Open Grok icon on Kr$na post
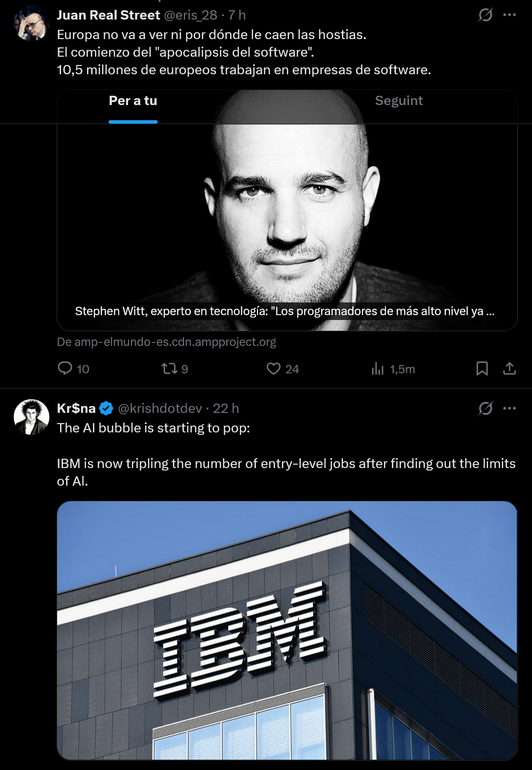 click(485, 408)
